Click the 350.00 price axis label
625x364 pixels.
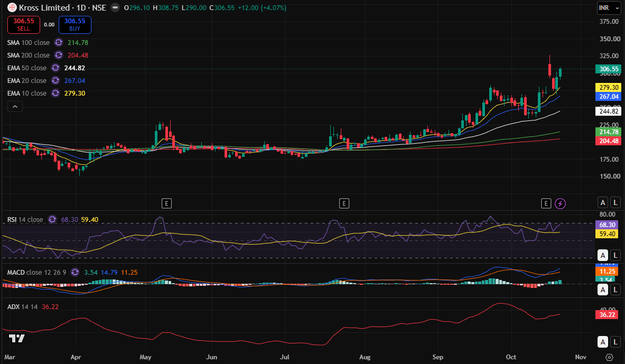tap(610, 39)
